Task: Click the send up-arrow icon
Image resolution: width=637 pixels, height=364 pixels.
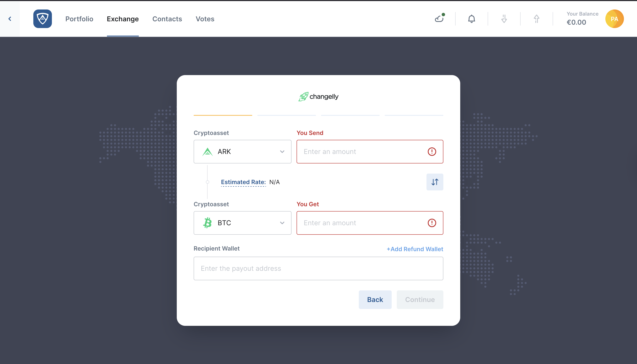Action: coord(537,19)
